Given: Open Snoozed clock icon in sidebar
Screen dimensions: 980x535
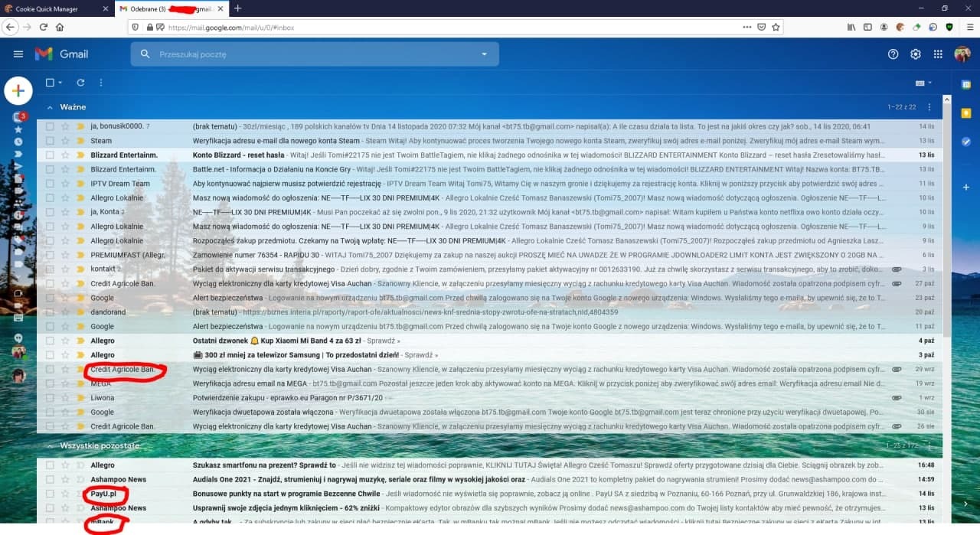Looking at the screenshot, I should tap(18, 142).
